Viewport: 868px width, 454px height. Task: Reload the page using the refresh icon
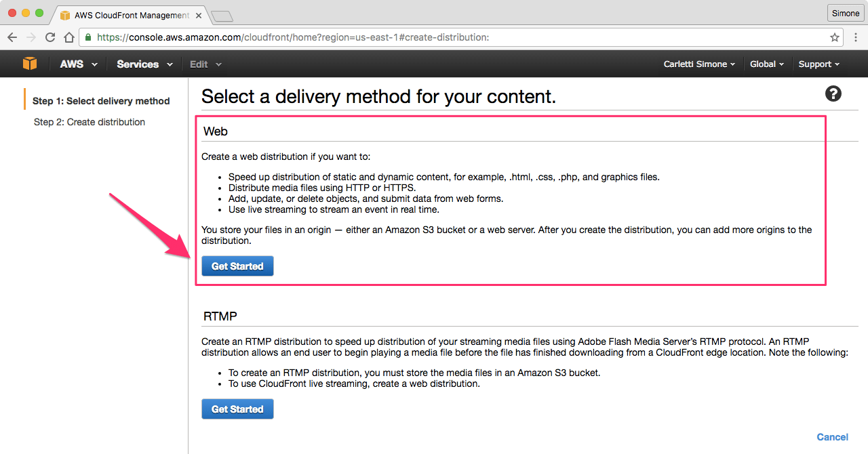coord(50,37)
